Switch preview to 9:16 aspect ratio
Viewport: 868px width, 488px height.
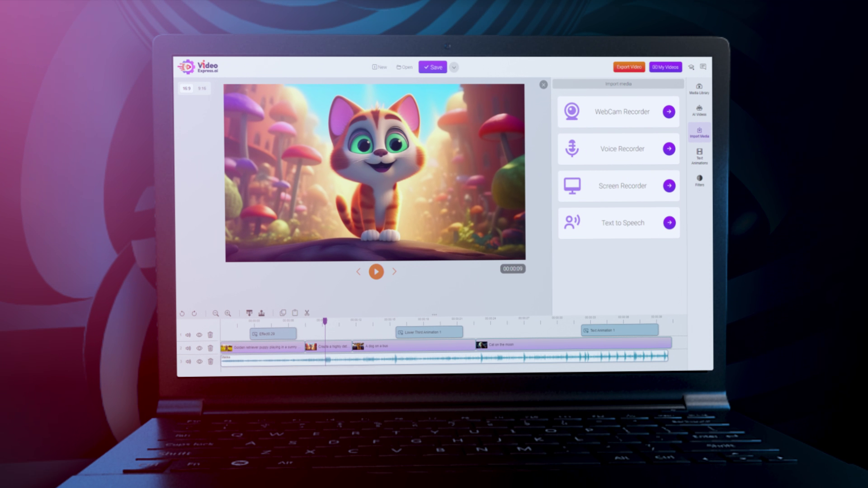(202, 89)
